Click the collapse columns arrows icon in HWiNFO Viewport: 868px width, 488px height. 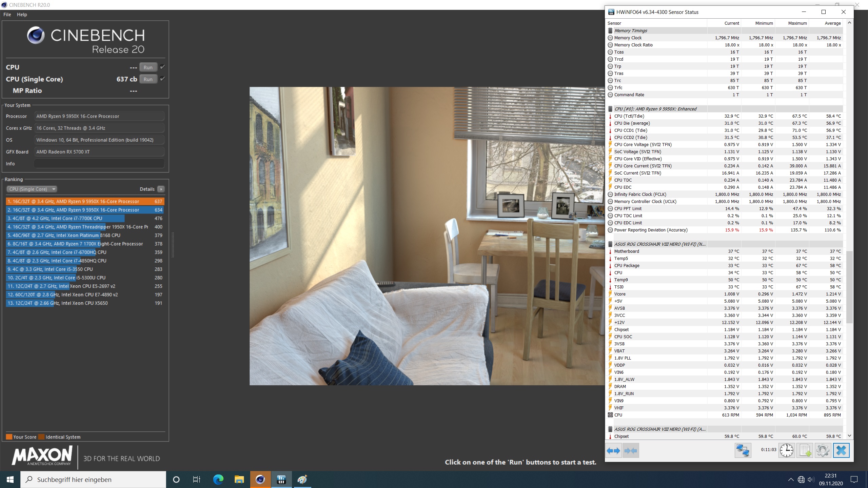coord(630,451)
